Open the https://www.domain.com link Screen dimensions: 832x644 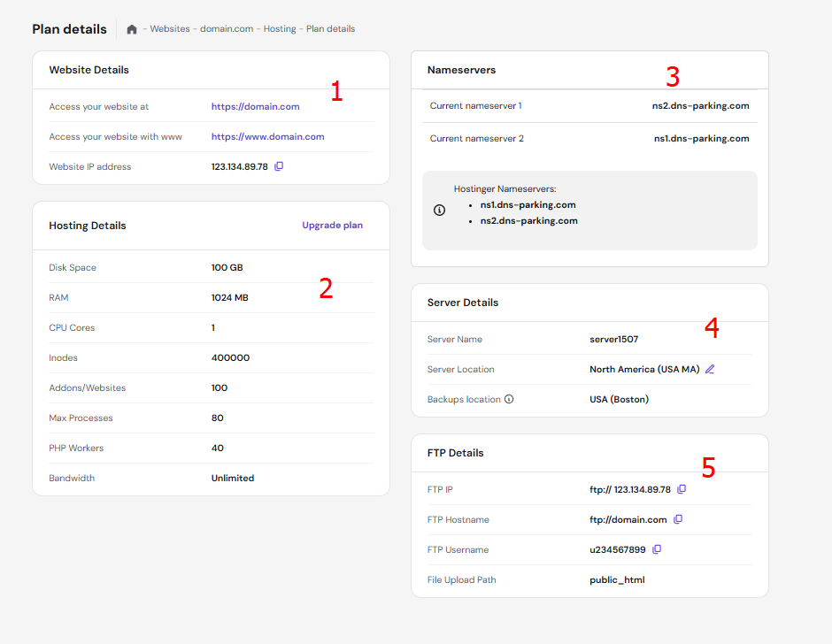coord(267,136)
